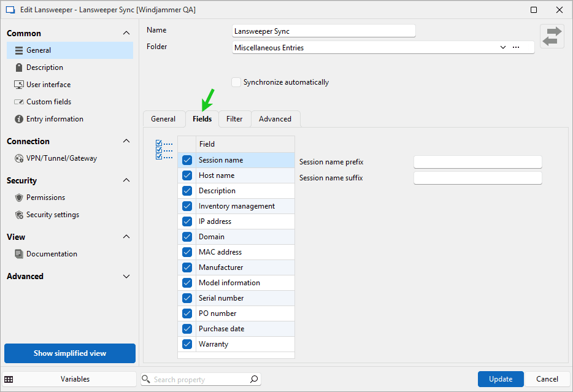Click the Session name prefix field
The width and height of the screenshot is (573, 392).
coord(477,162)
